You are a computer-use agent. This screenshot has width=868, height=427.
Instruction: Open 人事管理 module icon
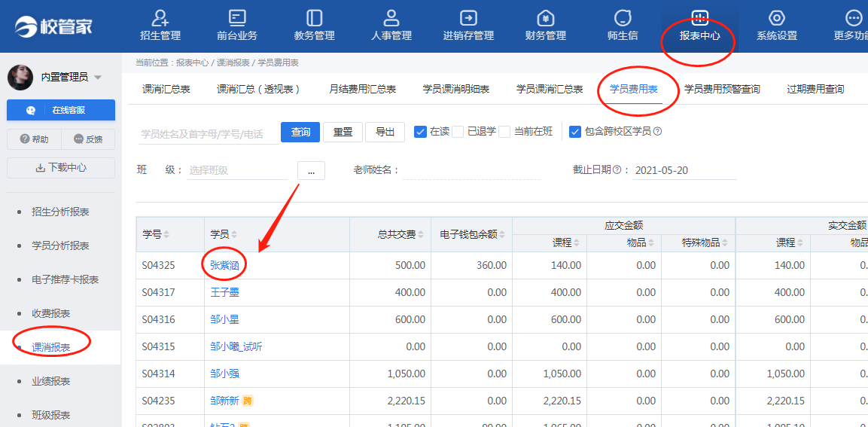[x=391, y=18]
